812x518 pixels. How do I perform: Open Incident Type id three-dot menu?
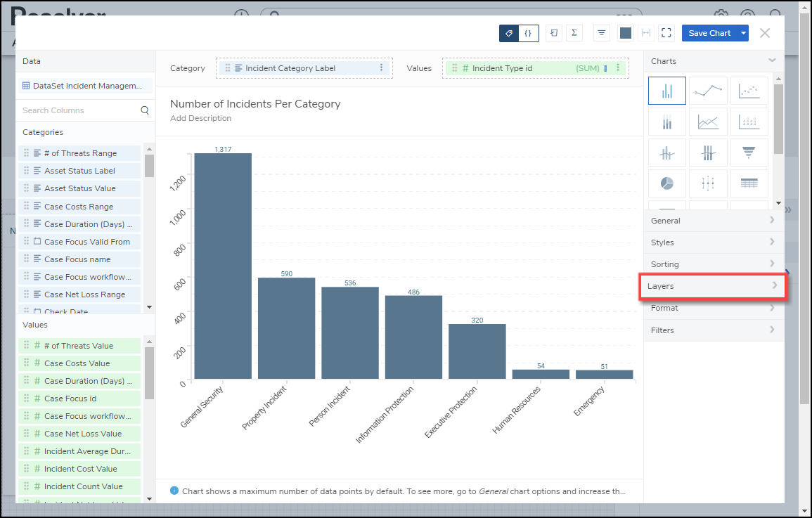click(618, 68)
